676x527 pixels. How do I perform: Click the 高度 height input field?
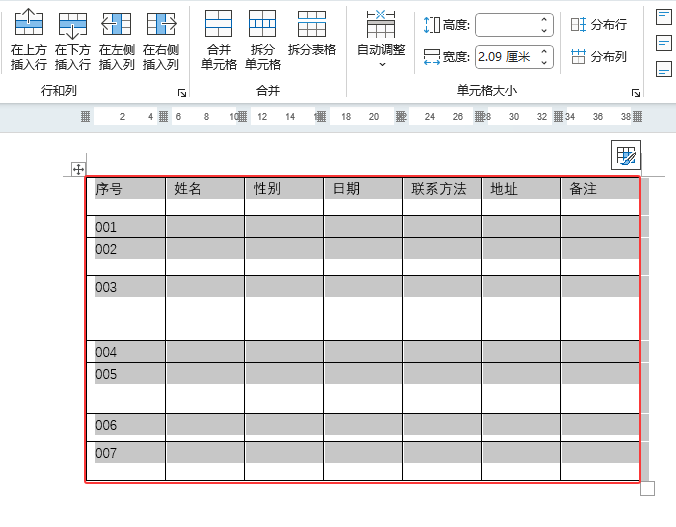[x=507, y=25]
